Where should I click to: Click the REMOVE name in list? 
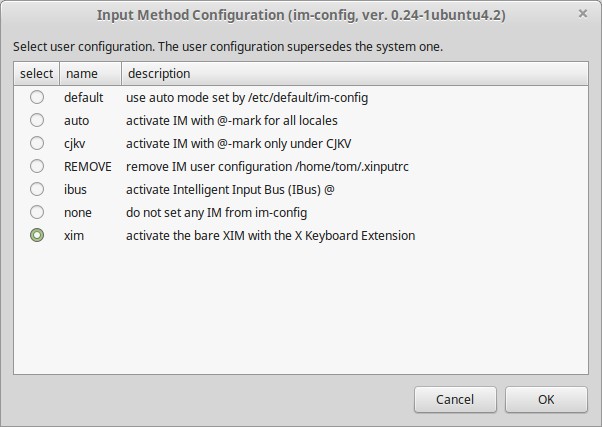click(88, 167)
